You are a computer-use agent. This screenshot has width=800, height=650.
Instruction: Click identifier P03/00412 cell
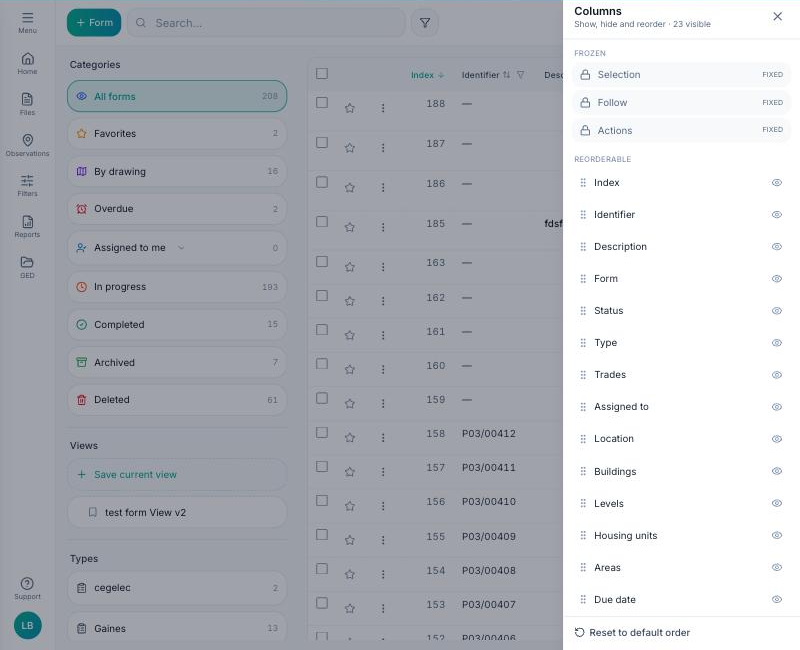[x=489, y=434]
